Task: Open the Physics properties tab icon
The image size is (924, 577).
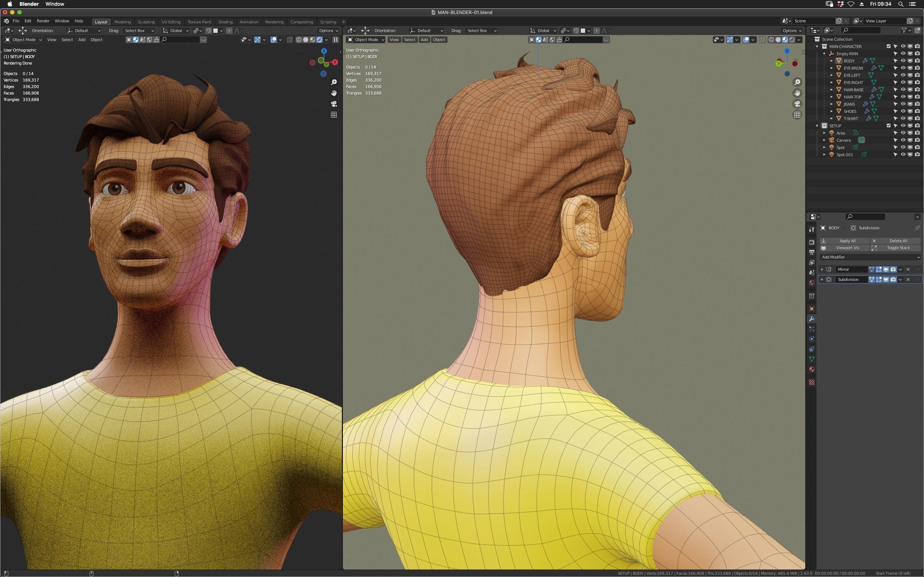Action: 812,339
